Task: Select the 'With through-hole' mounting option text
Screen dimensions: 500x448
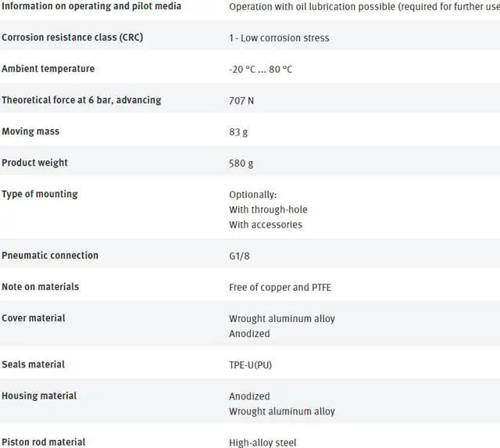Action: coord(268,210)
